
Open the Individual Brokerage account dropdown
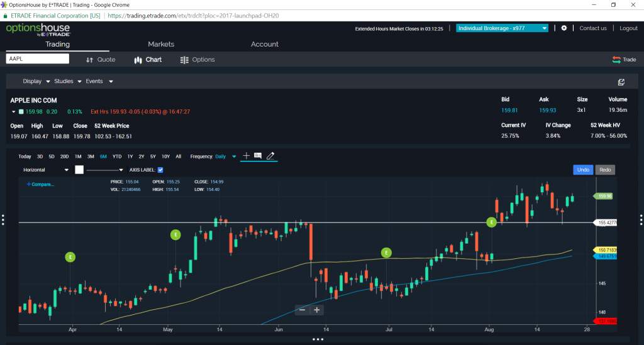click(x=502, y=28)
